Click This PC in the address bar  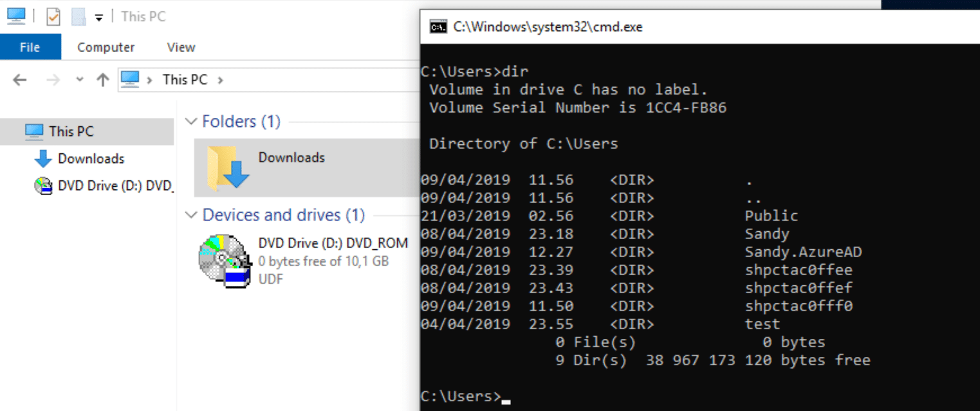(x=185, y=80)
